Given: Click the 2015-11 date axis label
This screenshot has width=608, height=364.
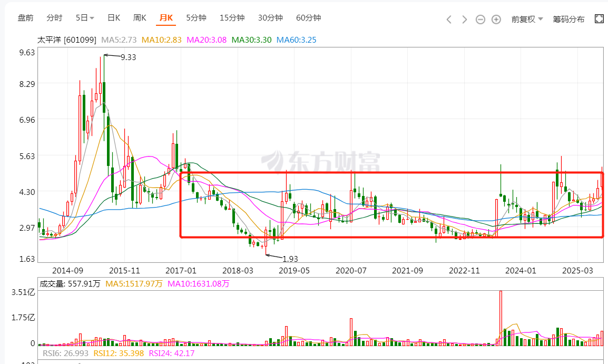Looking at the screenshot, I should tap(124, 271).
